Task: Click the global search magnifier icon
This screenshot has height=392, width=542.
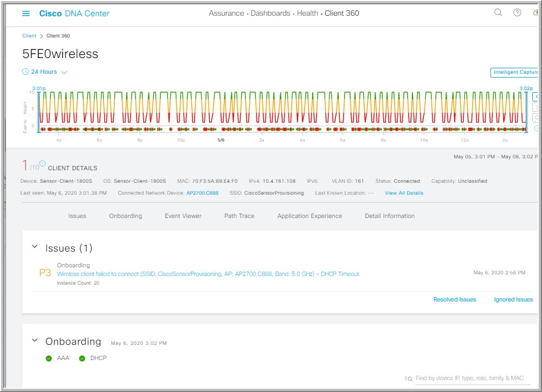Action: (x=498, y=13)
